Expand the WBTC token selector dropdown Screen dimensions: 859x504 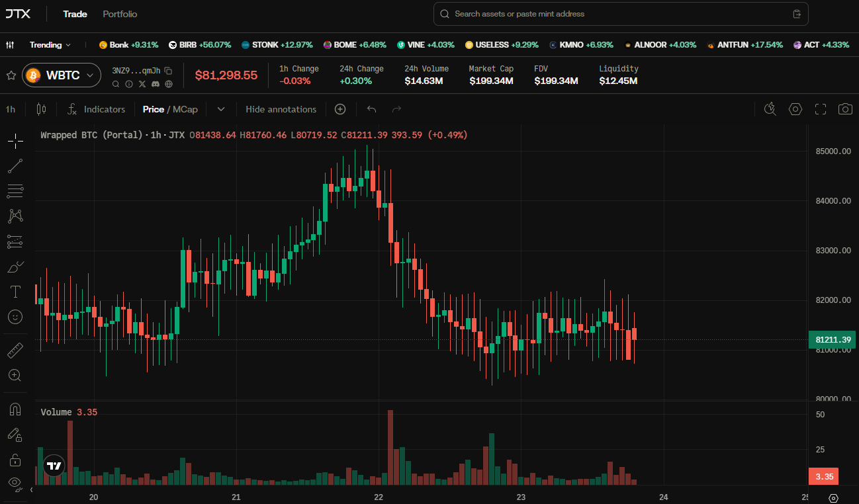[x=62, y=75]
